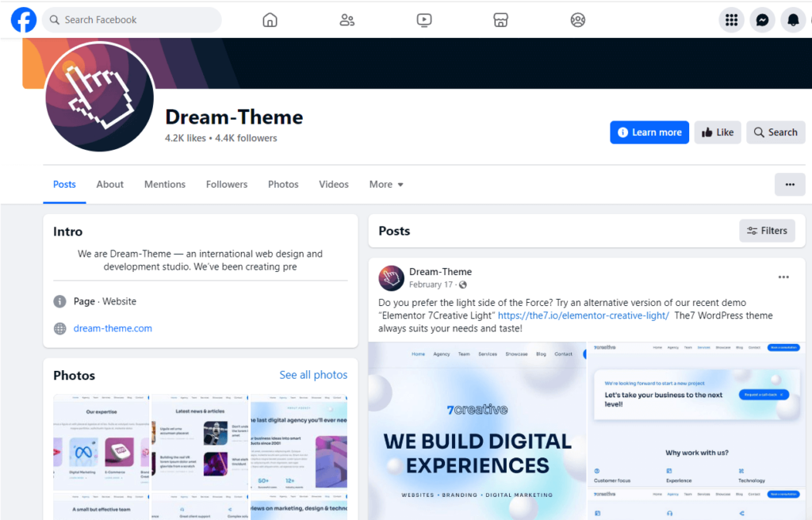Open the 'last digital agency' photo thumbnail
The height and width of the screenshot is (520, 812).
click(299, 442)
